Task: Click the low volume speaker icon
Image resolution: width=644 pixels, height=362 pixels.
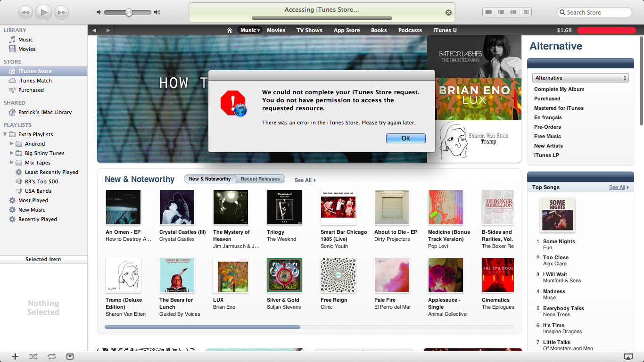Action: point(99,12)
